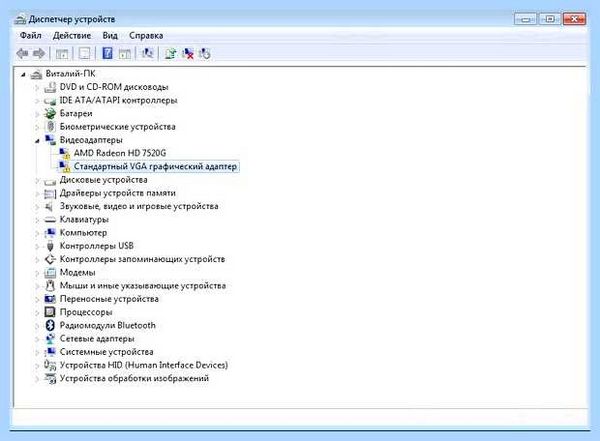Click the keyboard icon beside Клавиатуры
The width and height of the screenshot is (600, 441).
point(50,220)
